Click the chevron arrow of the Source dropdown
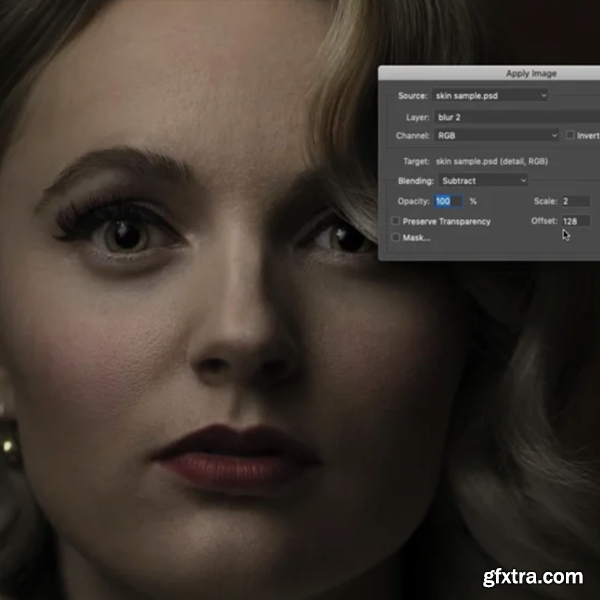Viewport: 600px width, 600px height. tap(544, 95)
